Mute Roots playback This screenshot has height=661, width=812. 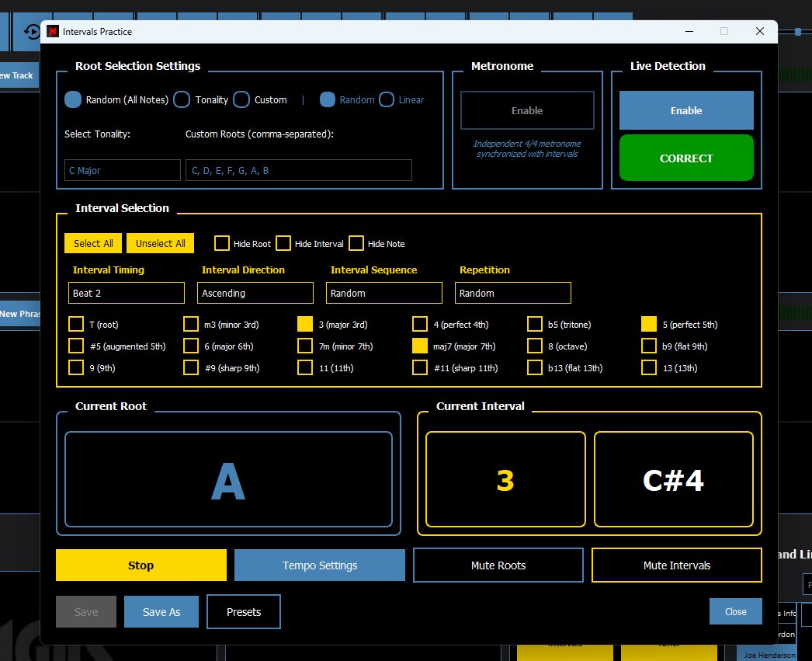tap(498, 565)
